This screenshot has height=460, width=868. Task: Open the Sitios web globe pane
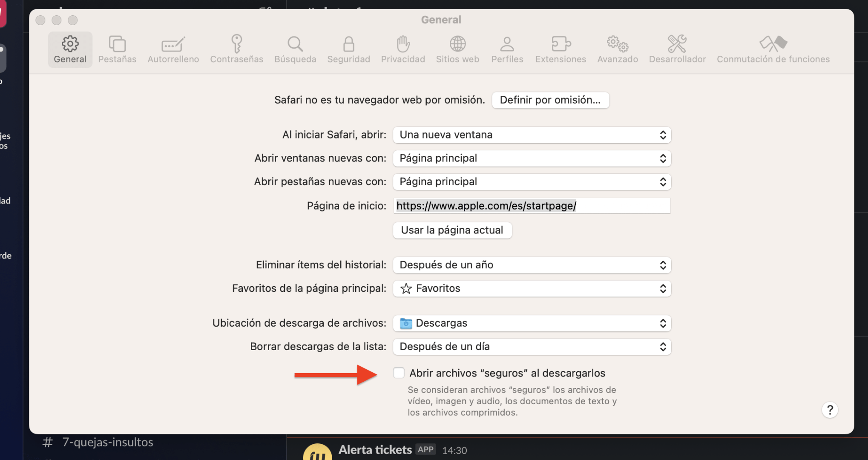pyautogui.click(x=457, y=50)
